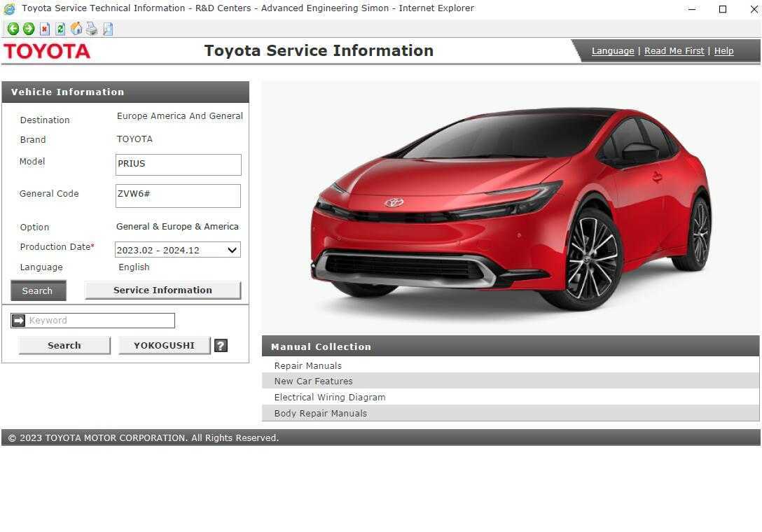This screenshot has height=532, width=762.
Task: Open the Help link in header
Action: [x=723, y=51]
